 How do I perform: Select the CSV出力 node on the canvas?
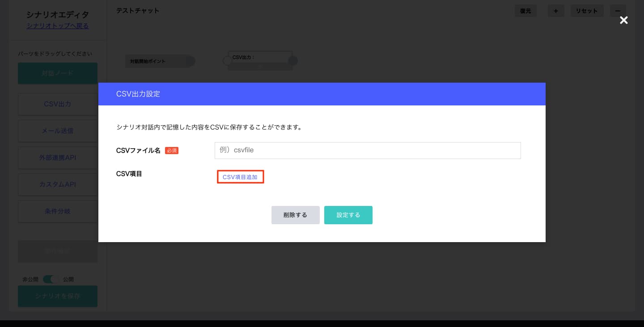(259, 58)
